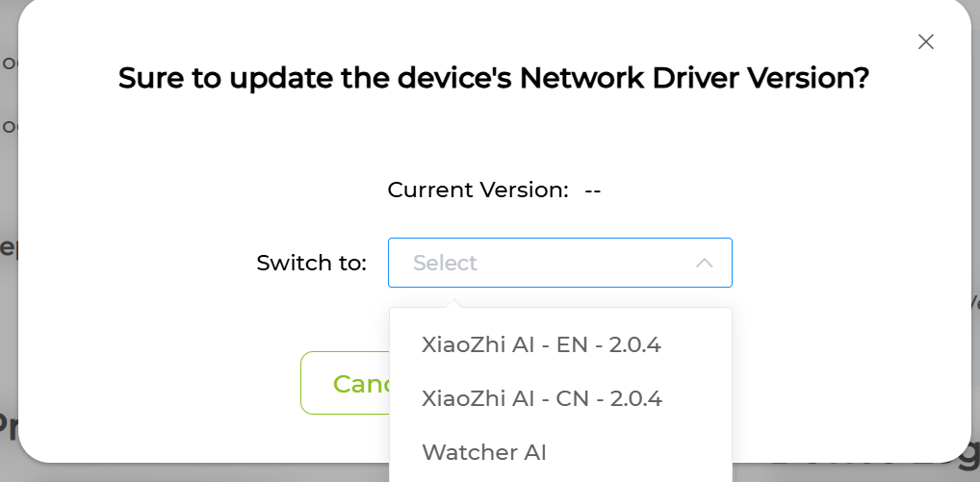Click the version number 2.0.4 in the EN option
The height and width of the screenshot is (482, 980).
[x=635, y=344]
